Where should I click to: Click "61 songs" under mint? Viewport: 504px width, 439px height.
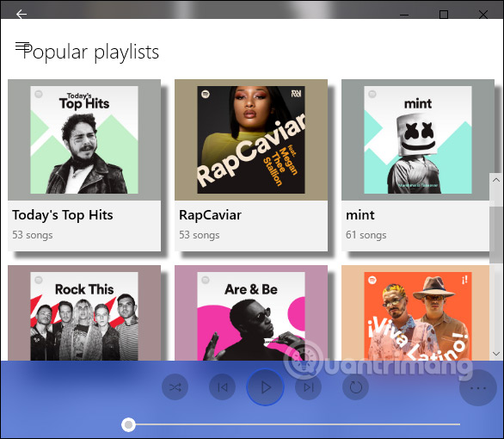pyautogui.click(x=366, y=235)
